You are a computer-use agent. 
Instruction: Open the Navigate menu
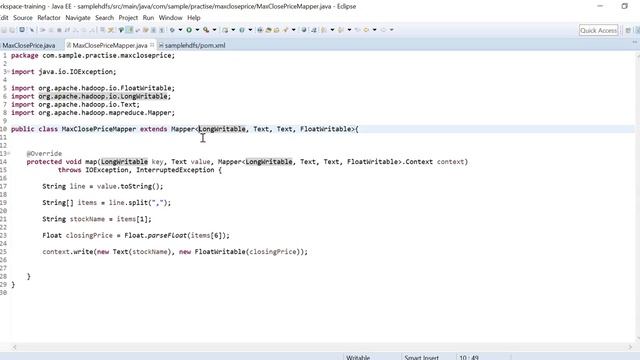point(78,18)
